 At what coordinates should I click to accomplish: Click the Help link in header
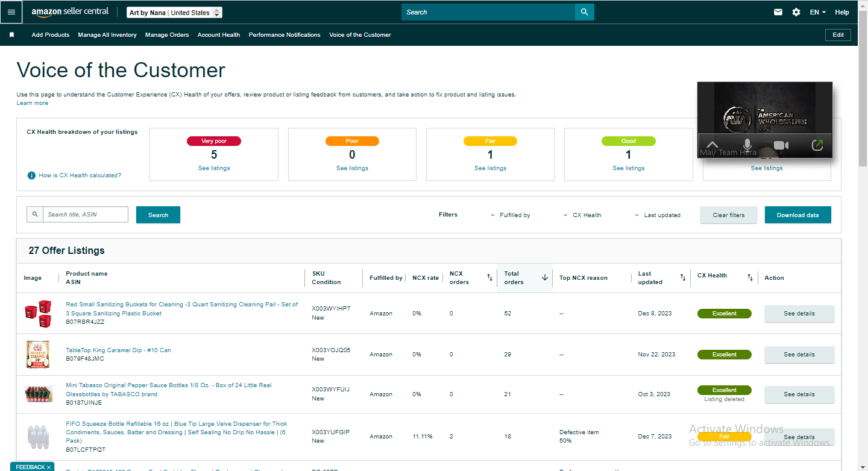pyautogui.click(x=842, y=12)
